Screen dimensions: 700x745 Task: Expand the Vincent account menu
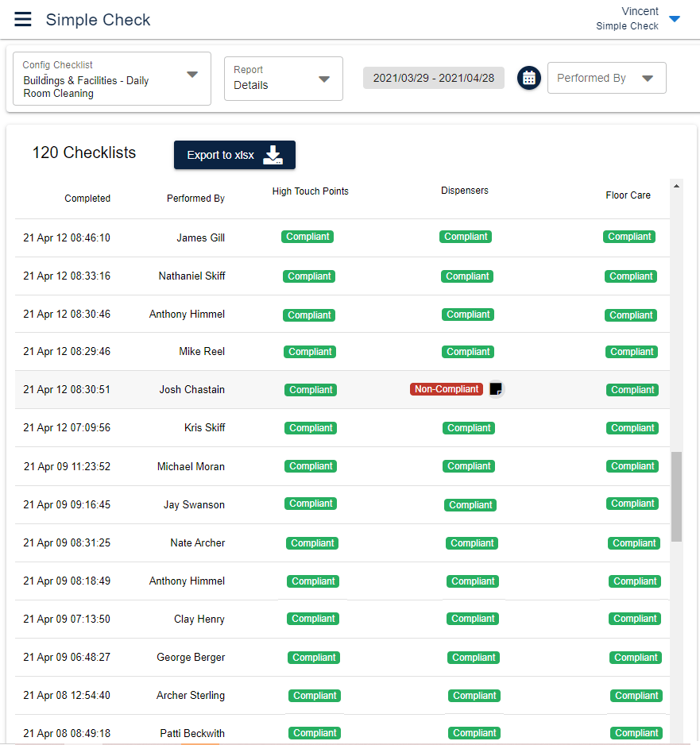pos(640,18)
